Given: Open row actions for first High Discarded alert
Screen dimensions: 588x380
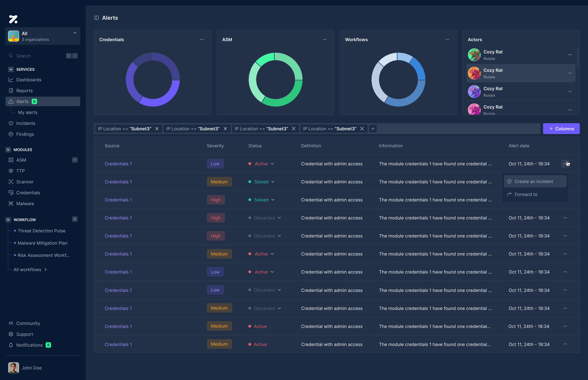Looking at the screenshot, I should [x=565, y=218].
